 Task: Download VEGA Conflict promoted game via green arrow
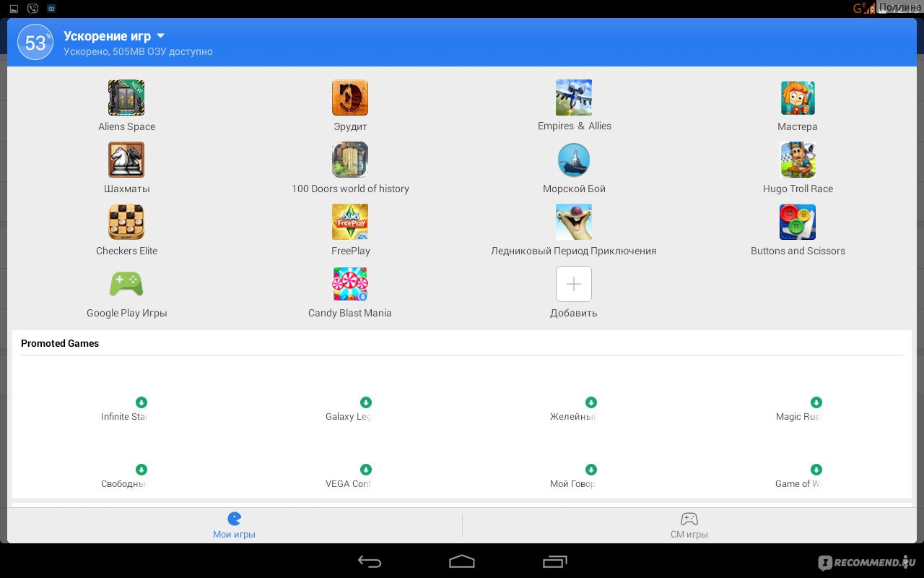click(x=366, y=470)
